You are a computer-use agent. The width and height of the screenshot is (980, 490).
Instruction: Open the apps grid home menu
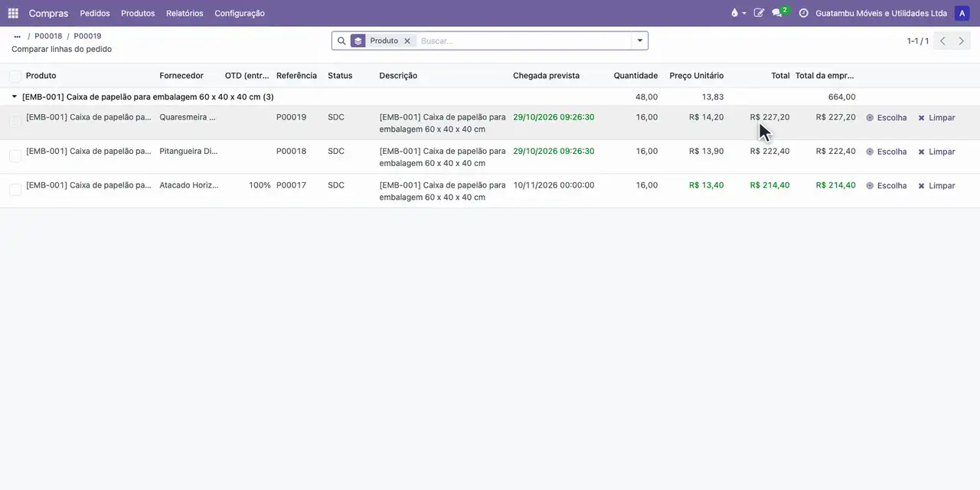pyautogui.click(x=13, y=13)
